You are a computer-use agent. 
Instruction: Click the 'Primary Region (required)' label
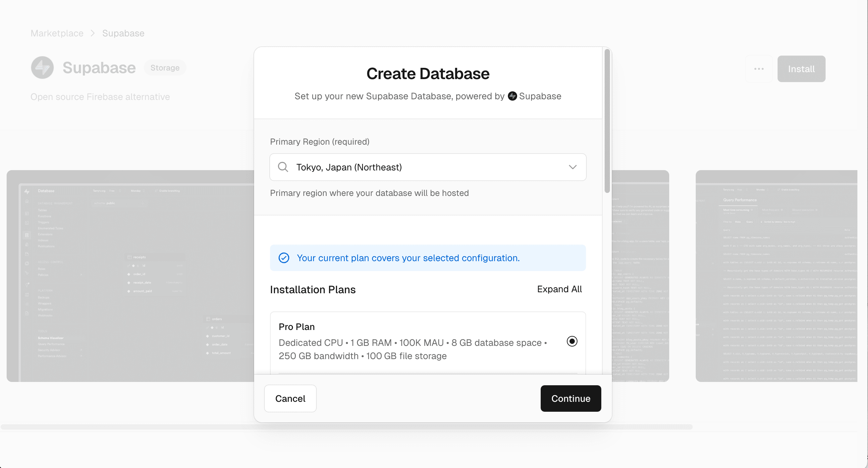[319, 141]
